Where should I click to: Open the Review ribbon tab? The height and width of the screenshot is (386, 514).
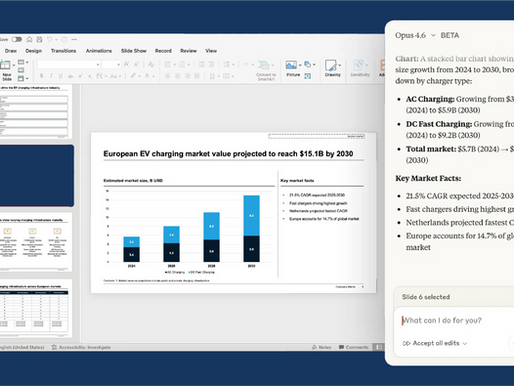coord(188,51)
